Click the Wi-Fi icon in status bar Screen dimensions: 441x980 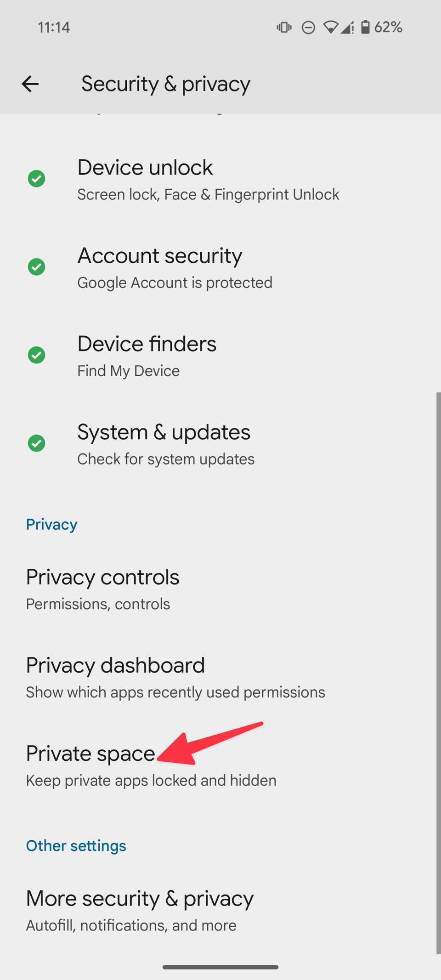pos(332,27)
